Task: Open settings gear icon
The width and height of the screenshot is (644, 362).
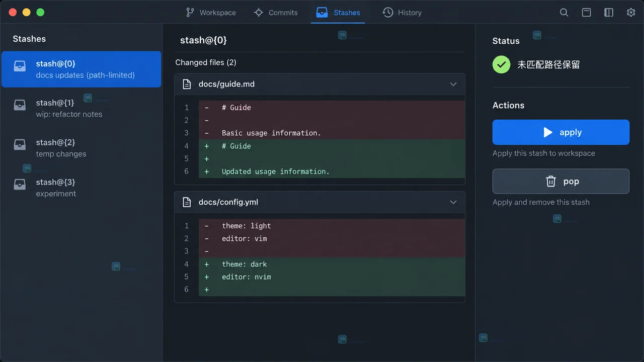Action: (x=631, y=13)
